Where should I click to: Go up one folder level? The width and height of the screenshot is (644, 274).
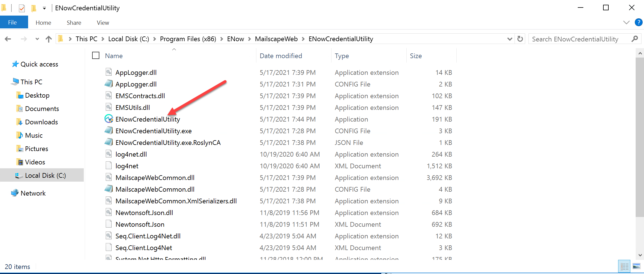(49, 39)
